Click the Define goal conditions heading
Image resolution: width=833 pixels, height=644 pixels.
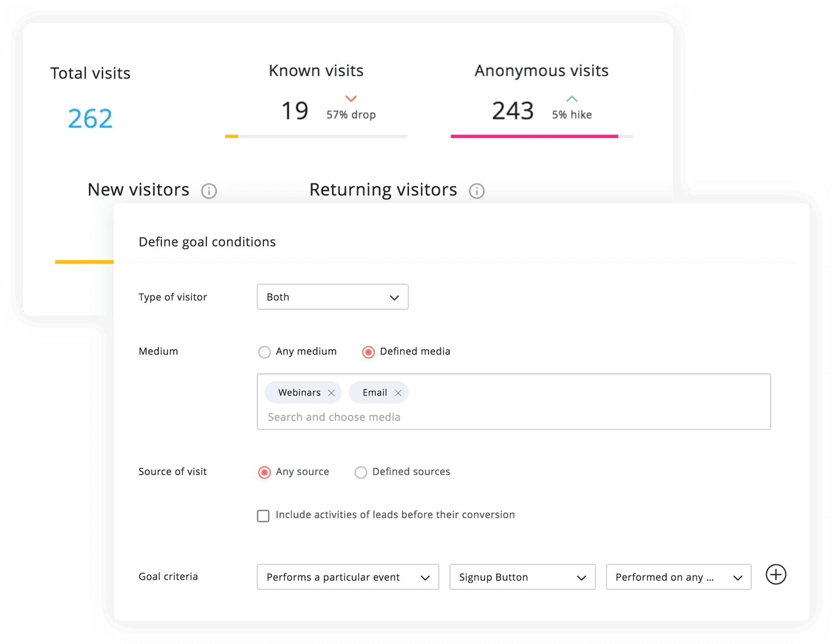(207, 242)
